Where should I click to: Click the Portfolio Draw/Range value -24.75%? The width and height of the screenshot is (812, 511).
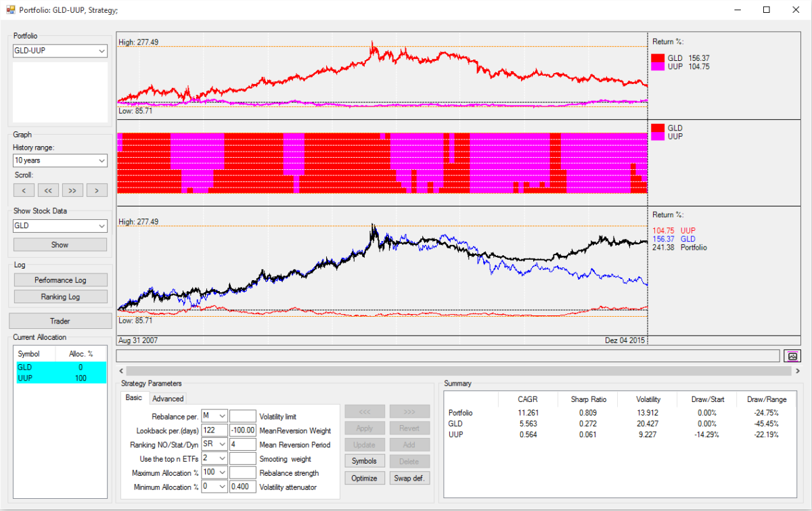tap(767, 413)
